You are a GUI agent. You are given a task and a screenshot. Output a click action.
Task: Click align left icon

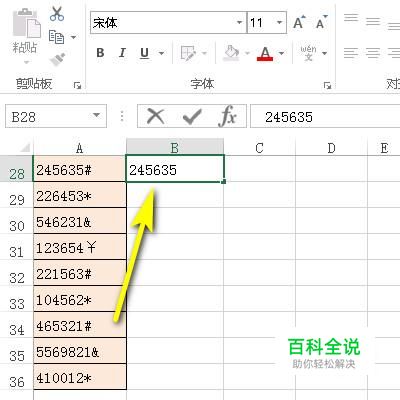click(351, 53)
